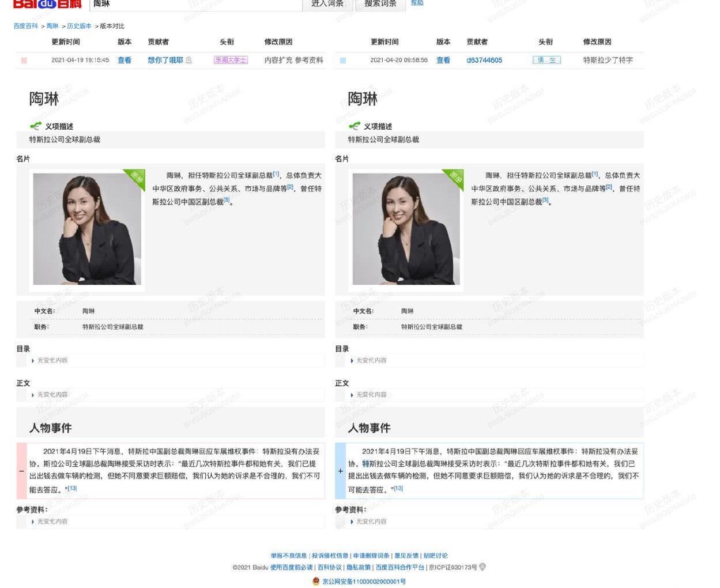Image resolution: width=720 pixels, height=588 pixels.
Task: Expand right 参考资料 无变化内容 row
Action: click(489, 521)
